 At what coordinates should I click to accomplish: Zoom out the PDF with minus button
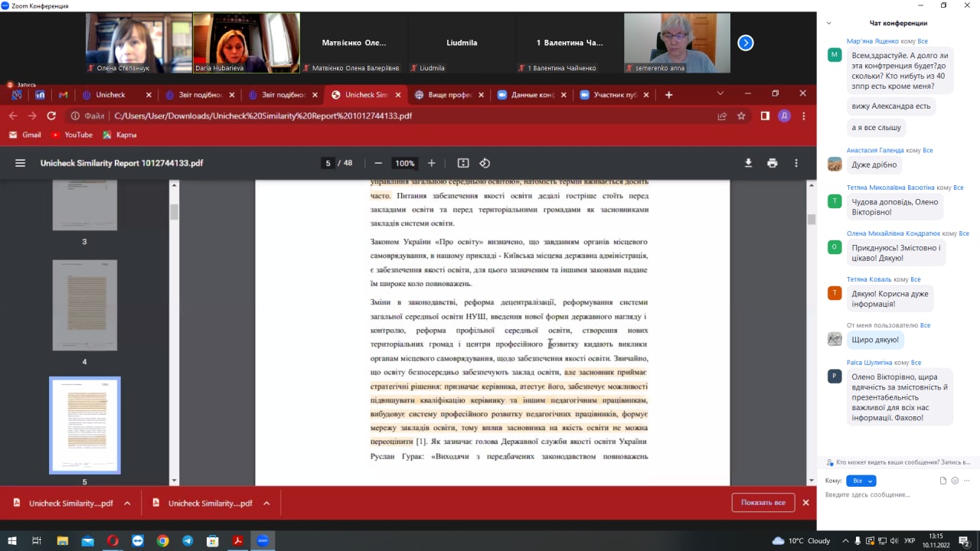[x=378, y=163]
